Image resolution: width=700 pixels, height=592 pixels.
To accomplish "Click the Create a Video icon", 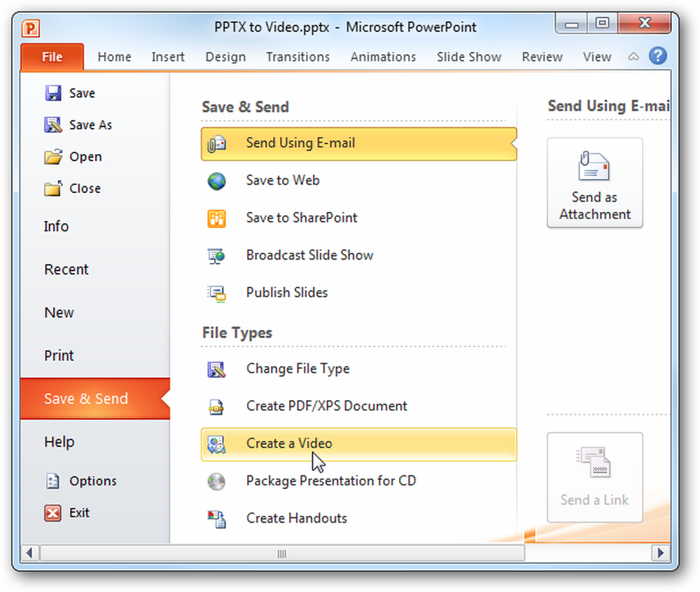I will pyautogui.click(x=216, y=445).
